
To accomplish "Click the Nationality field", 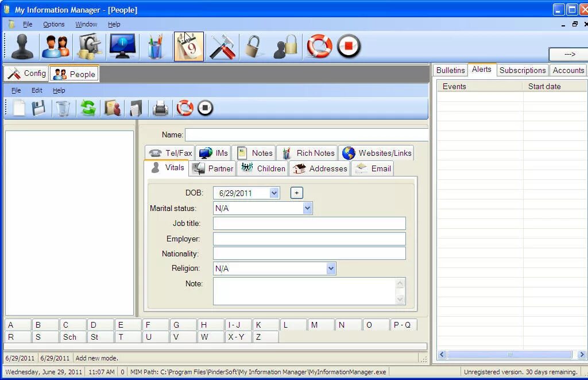I will (x=310, y=254).
